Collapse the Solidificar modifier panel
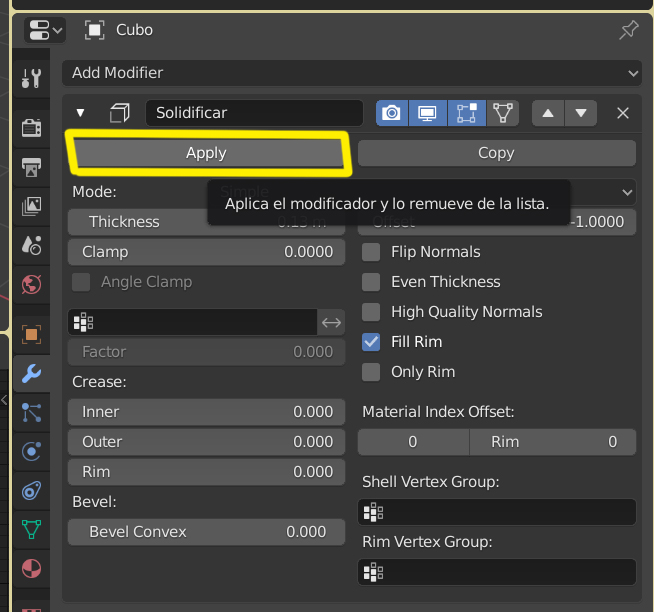654x612 pixels. coord(81,113)
